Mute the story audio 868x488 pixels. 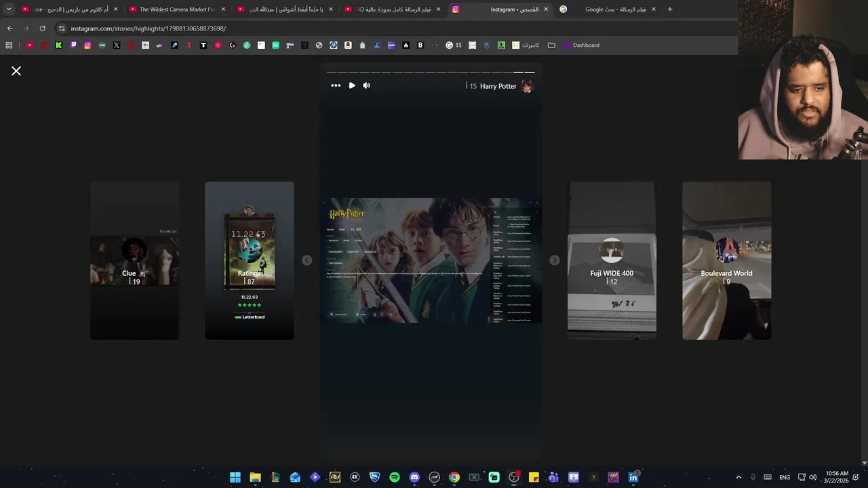(x=367, y=85)
